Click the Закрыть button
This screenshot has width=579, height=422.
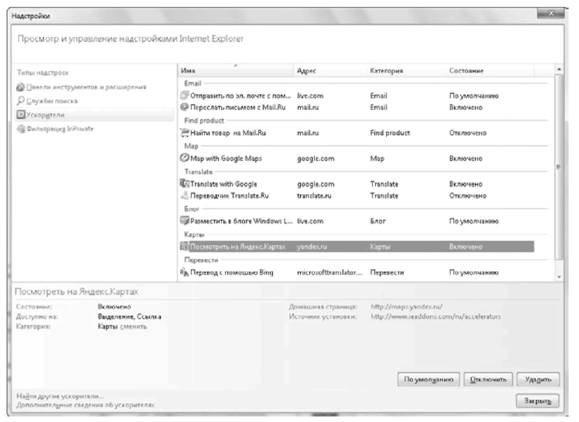[537, 401]
